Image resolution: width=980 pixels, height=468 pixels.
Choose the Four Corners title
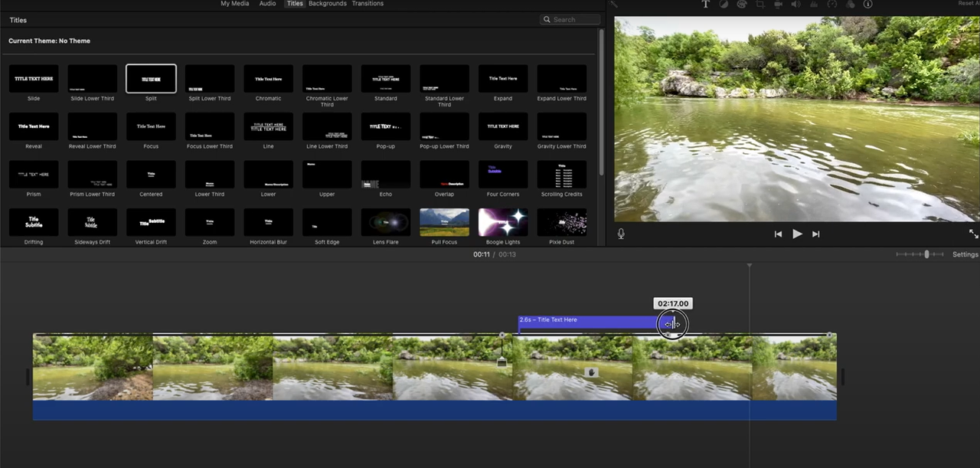503,175
